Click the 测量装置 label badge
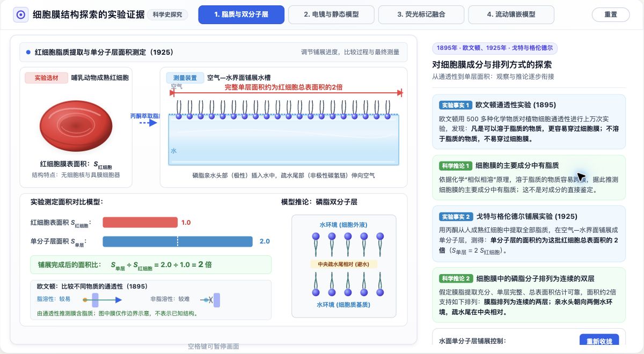Viewport: 644px width, 354px height. (185, 78)
